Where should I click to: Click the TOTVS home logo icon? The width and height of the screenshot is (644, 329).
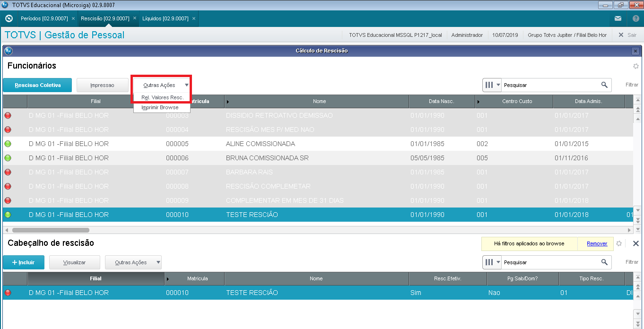[x=9, y=18]
